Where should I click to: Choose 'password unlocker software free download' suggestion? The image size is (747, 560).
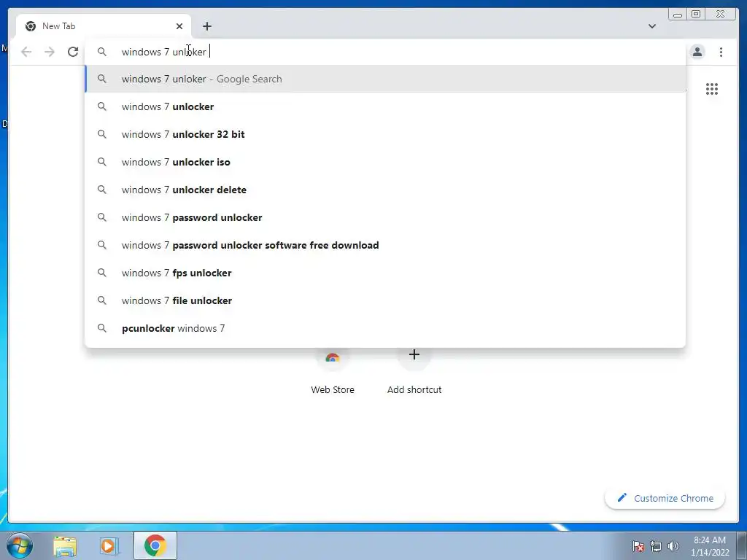click(385, 245)
